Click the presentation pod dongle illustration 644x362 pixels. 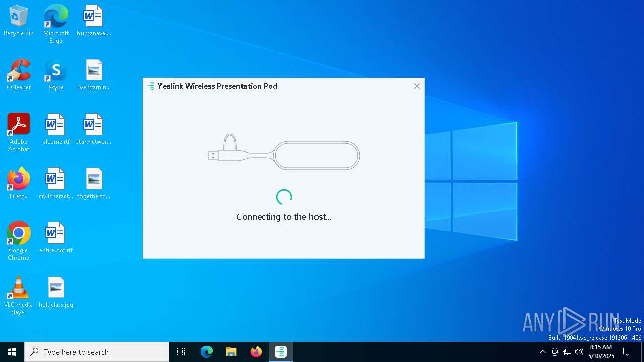[284, 152]
